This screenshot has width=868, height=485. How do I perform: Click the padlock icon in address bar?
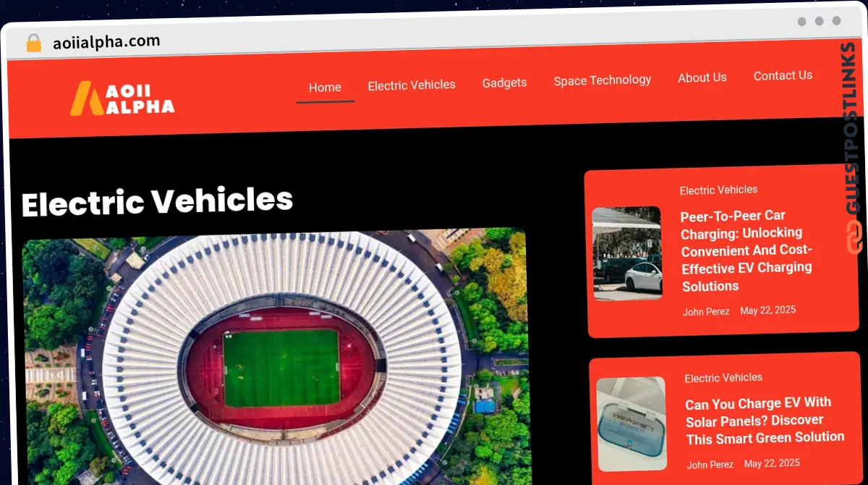(33, 43)
